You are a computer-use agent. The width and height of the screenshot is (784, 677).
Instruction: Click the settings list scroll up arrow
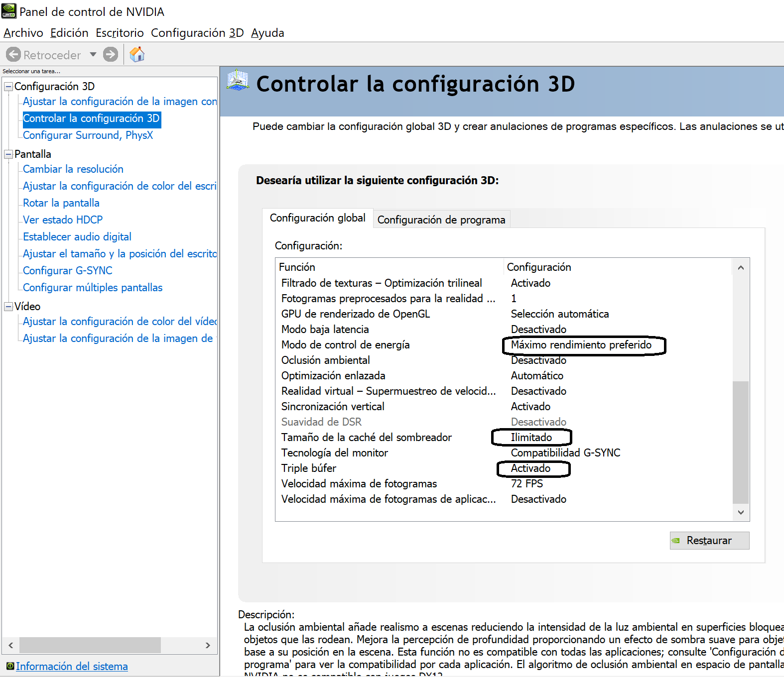click(x=741, y=267)
